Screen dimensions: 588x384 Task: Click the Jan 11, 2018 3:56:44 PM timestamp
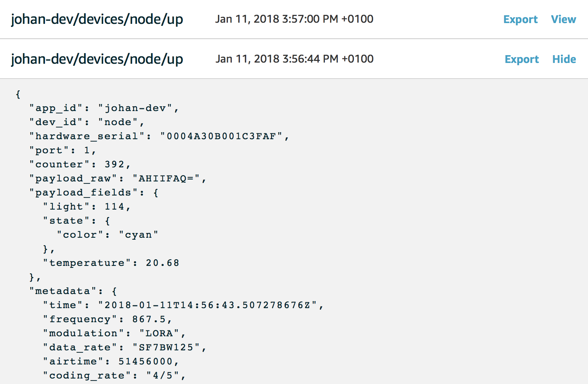[x=294, y=59]
